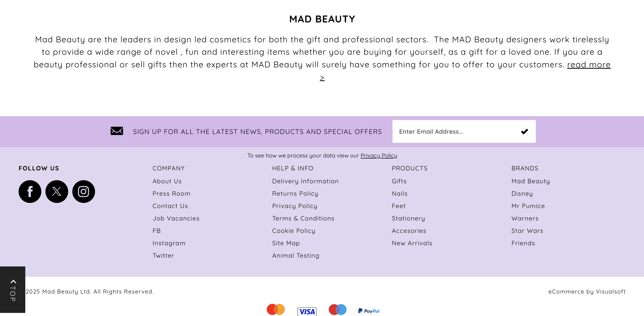Click the BRANDS column heading

(525, 168)
